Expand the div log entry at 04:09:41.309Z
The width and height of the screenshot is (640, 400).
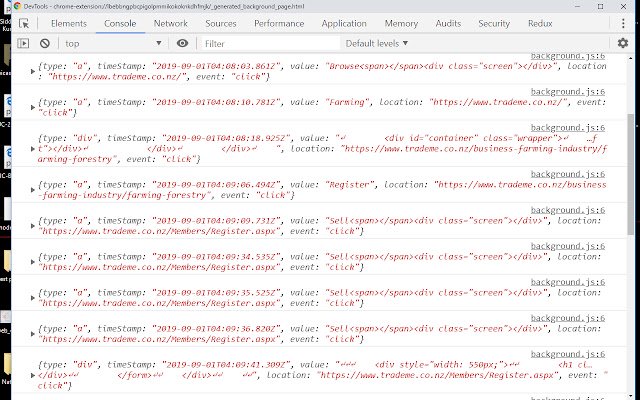click(33, 375)
